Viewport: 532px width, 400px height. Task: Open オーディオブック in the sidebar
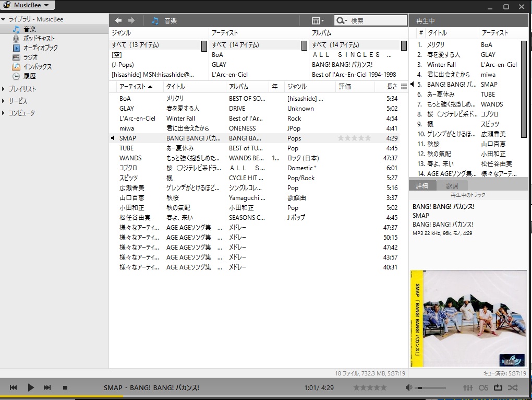point(40,48)
